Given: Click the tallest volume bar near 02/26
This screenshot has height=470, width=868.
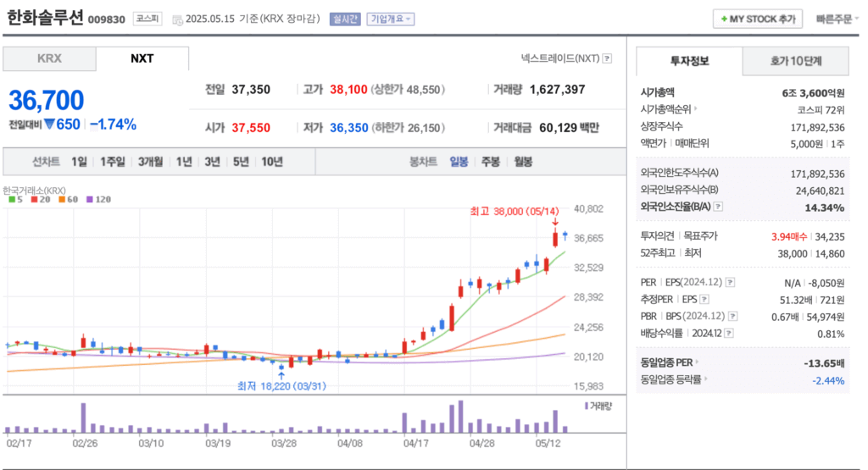Looking at the screenshot, I should coord(84,418).
